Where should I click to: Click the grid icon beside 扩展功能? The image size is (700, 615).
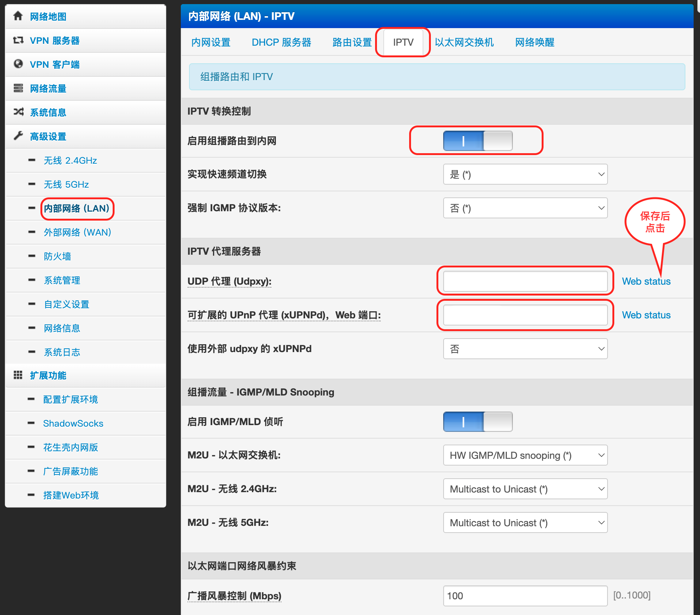click(18, 375)
